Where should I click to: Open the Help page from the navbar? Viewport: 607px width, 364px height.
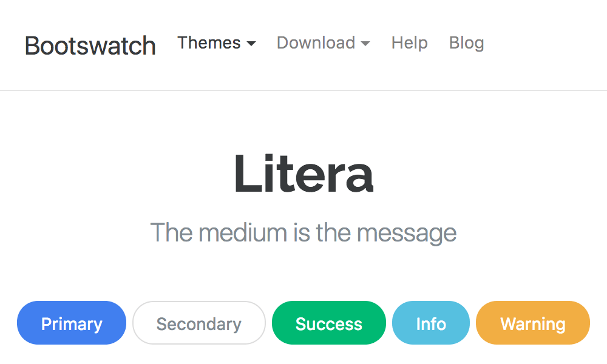[x=409, y=43]
